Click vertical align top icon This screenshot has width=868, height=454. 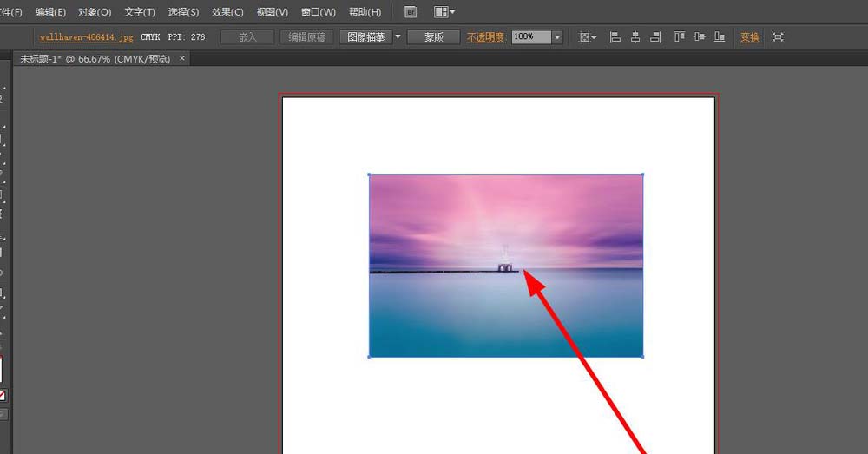click(680, 37)
